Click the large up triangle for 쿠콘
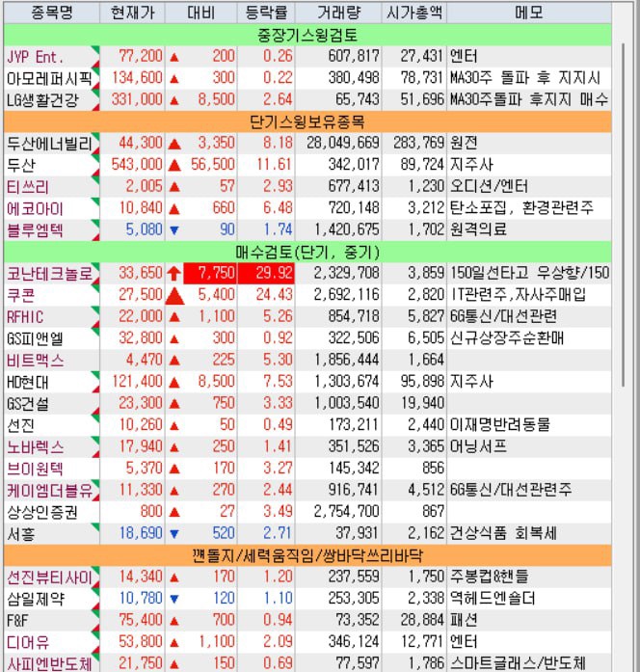The height and width of the screenshot is (672, 640). tap(174, 296)
